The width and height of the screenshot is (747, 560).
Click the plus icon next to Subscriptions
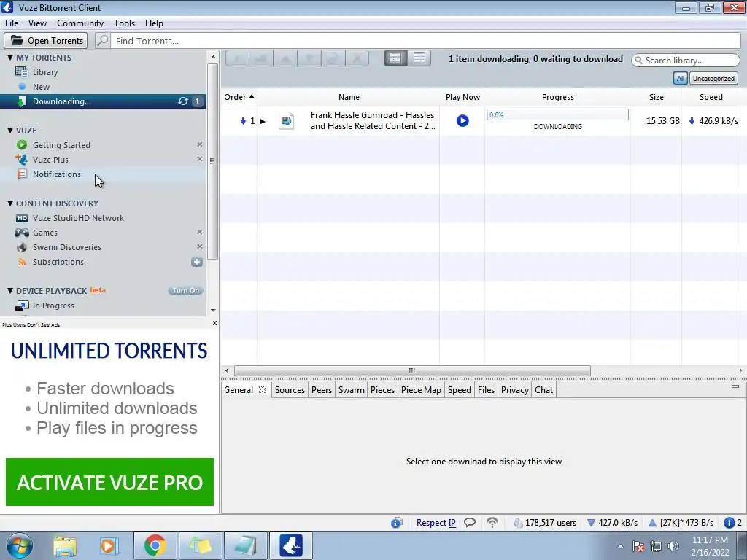click(197, 262)
